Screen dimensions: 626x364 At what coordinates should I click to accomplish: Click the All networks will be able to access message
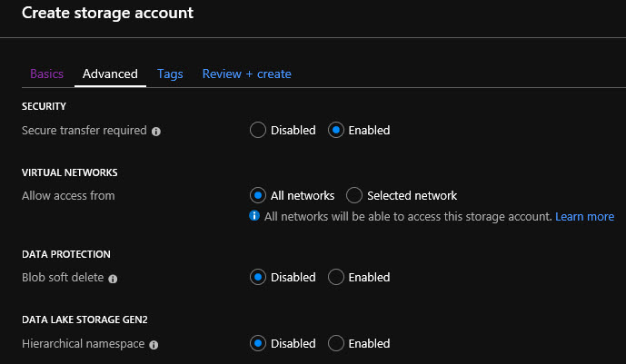[x=408, y=216]
